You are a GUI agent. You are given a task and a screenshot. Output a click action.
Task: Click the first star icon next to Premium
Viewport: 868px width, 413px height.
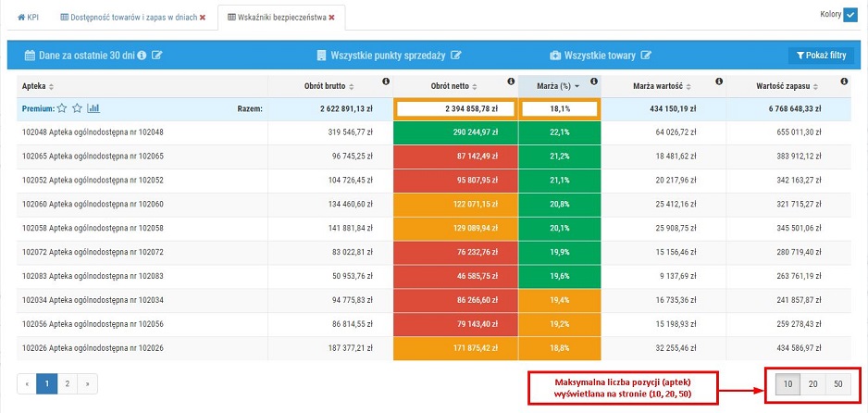pyautogui.click(x=62, y=108)
